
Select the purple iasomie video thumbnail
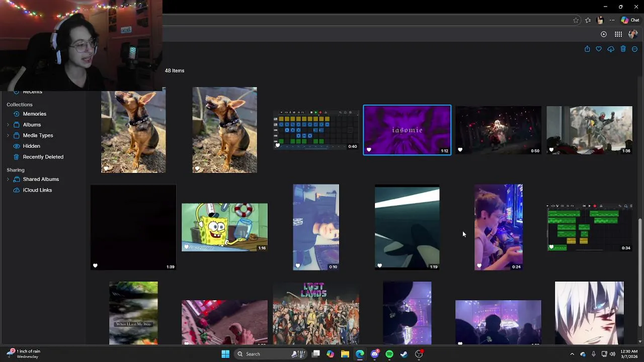407,130
